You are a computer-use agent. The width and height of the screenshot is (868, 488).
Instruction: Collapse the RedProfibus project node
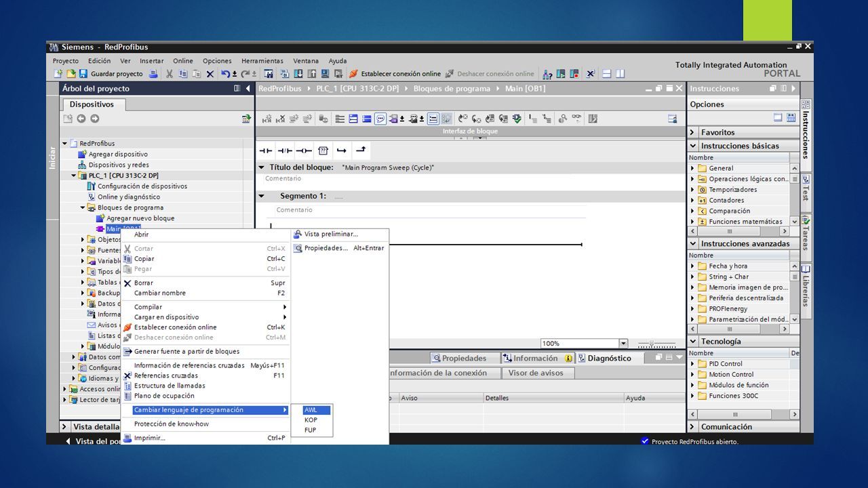click(65, 144)
